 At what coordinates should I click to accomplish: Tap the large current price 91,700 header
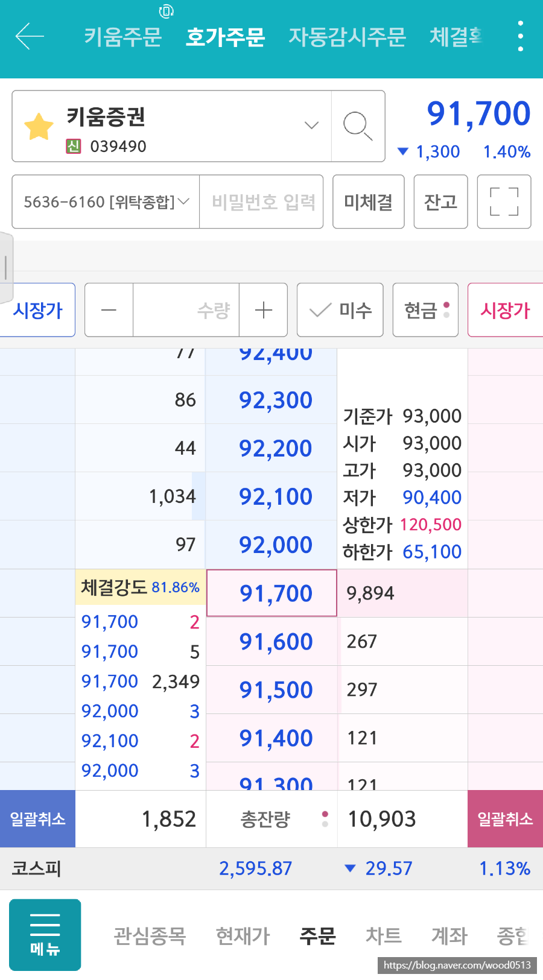click(x=479, y=114)
